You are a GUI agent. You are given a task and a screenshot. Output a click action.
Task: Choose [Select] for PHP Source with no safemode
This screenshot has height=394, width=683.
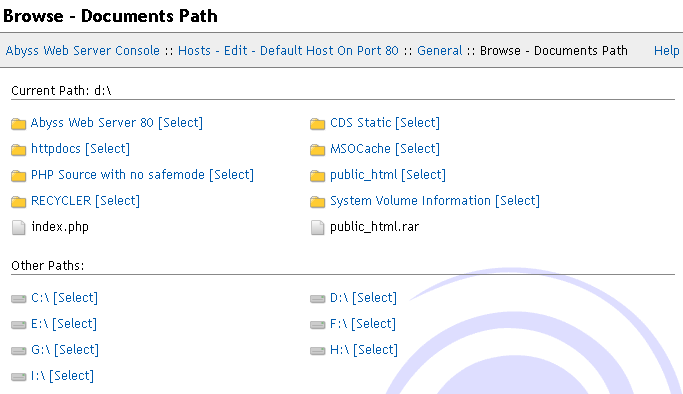[231, 175]
